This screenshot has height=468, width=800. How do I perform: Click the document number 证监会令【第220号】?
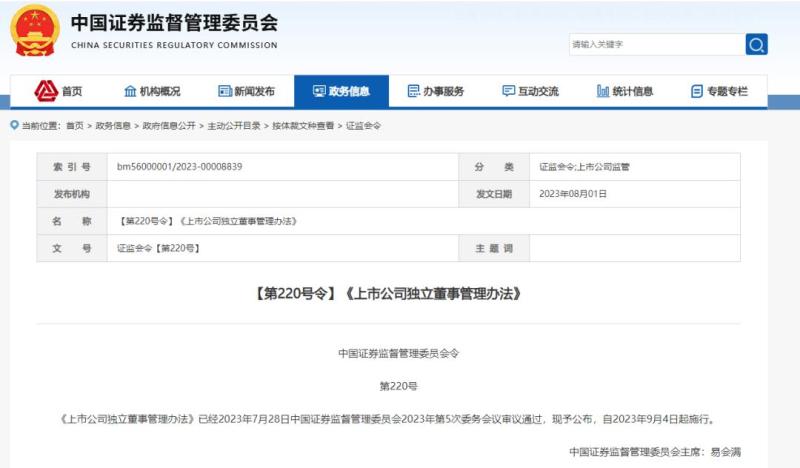coord(158,248)
